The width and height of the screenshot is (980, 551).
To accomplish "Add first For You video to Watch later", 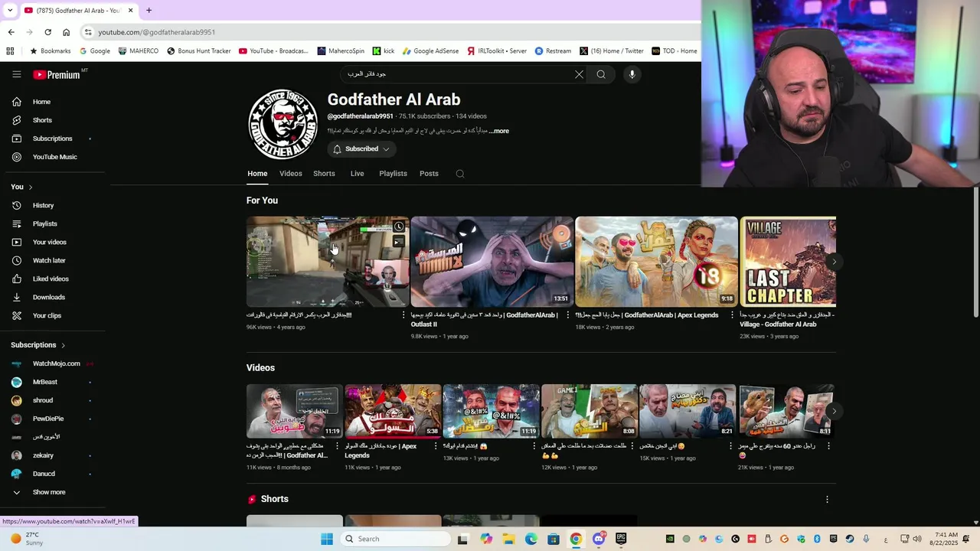I will point(399,227).
